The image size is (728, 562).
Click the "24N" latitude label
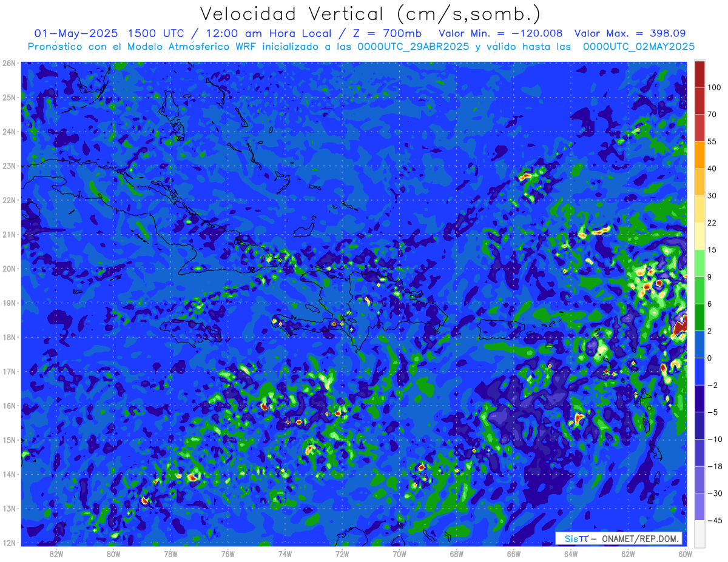(x=8, y=132)
